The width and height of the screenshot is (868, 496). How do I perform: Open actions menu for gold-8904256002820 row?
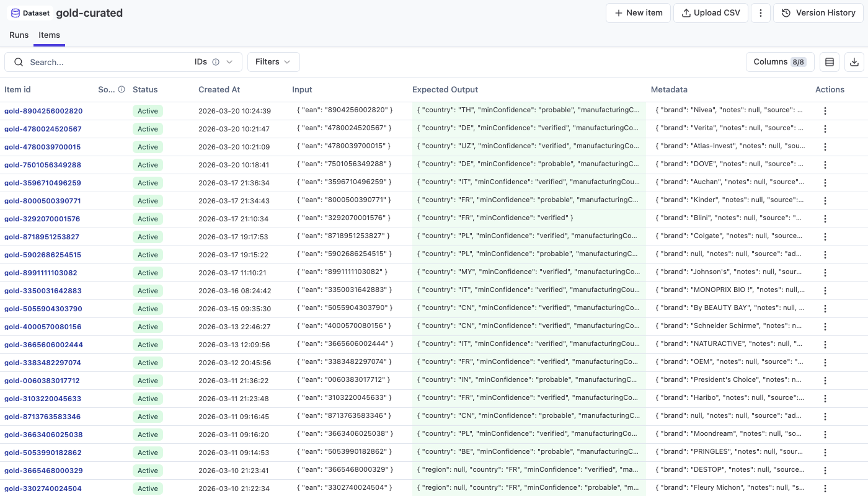tap(825, 111)
